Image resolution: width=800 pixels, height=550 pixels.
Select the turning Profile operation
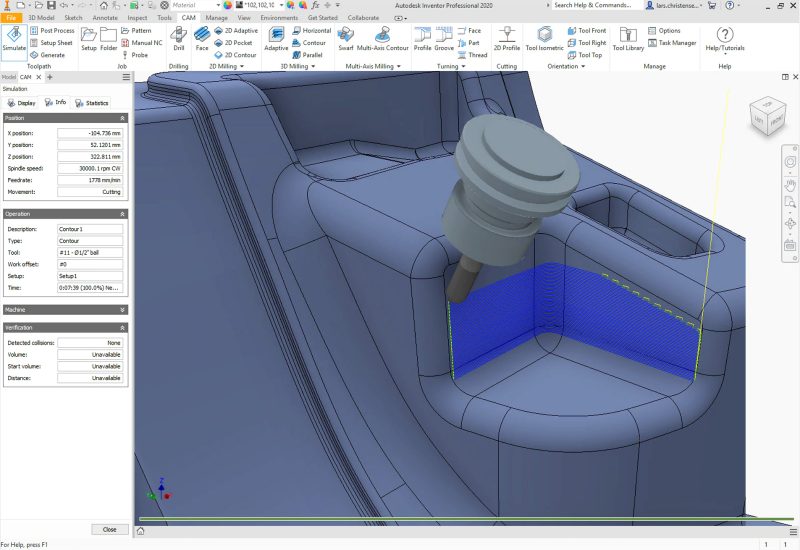422,40
